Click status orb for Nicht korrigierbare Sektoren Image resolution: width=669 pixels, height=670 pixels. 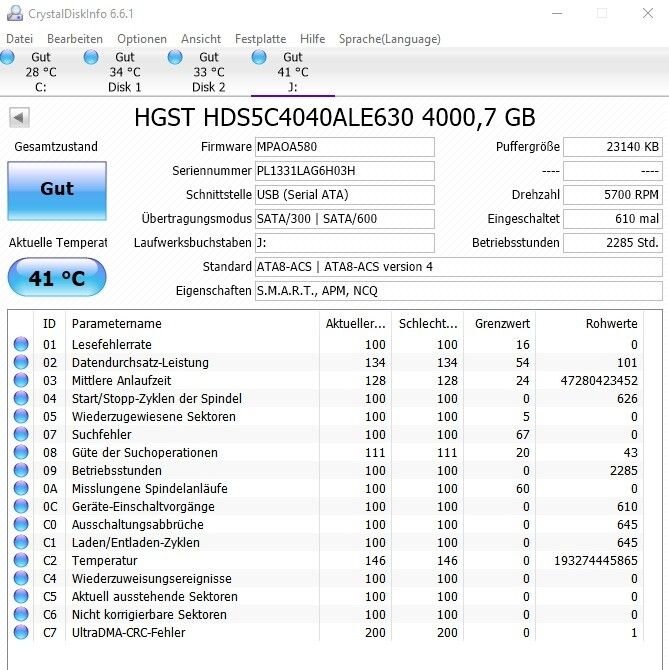(x=21, y=614)
